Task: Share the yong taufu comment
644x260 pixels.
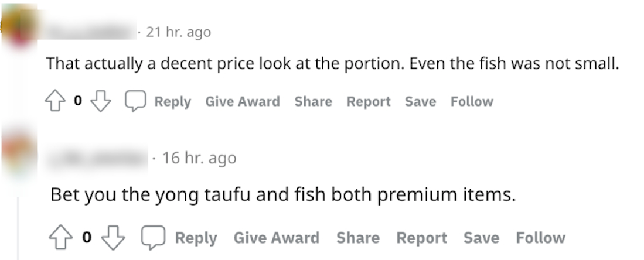Action: click(357, 238)
